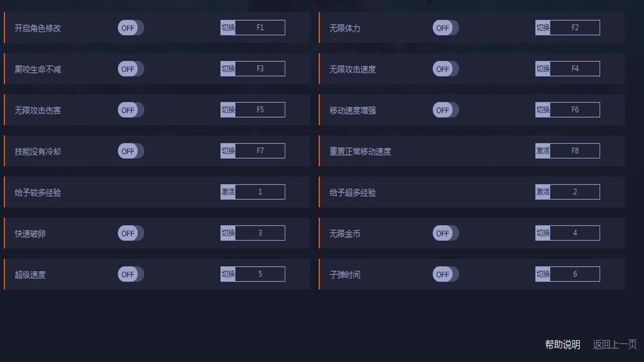Toggle the 快速破卵 switch
The height and width of the screenshot is (362, 644).
(130, 233)
